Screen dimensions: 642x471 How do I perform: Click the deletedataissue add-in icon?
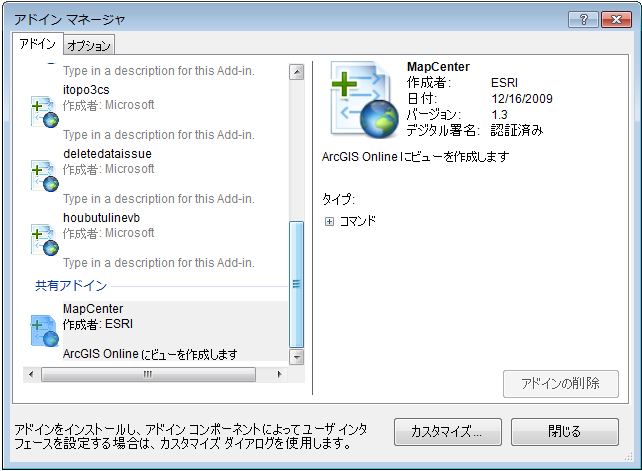[45, 175]
